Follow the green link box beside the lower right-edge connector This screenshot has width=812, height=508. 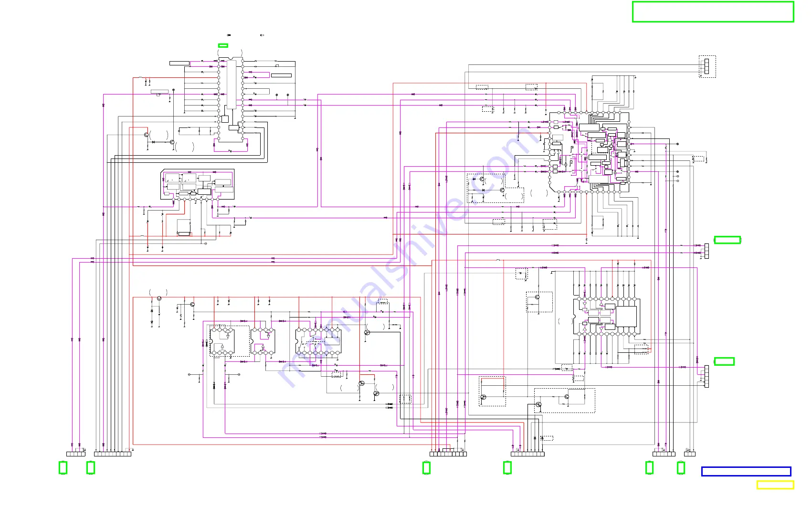tap(724, 361)
